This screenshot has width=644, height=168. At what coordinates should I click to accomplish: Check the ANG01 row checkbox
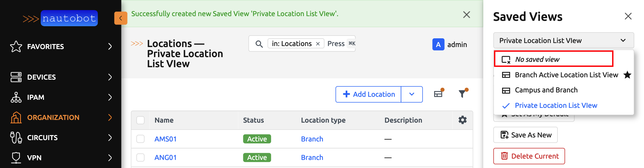pos(141,157)
